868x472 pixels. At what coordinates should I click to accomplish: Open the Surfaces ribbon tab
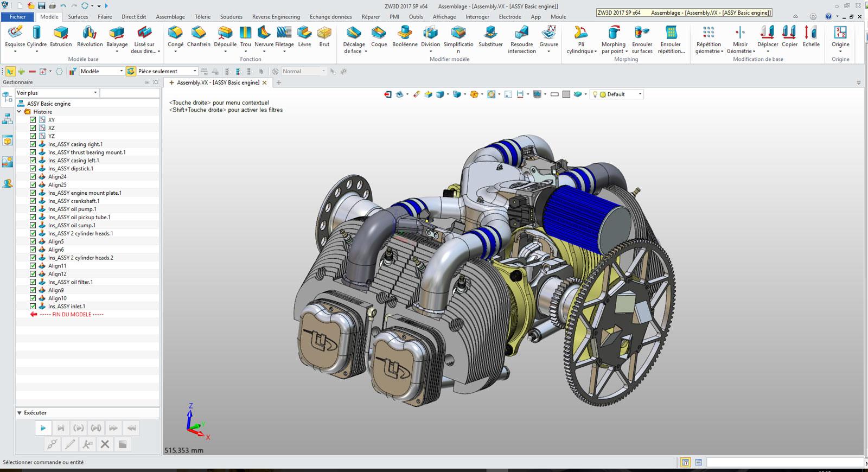click(x=78, y=17)
